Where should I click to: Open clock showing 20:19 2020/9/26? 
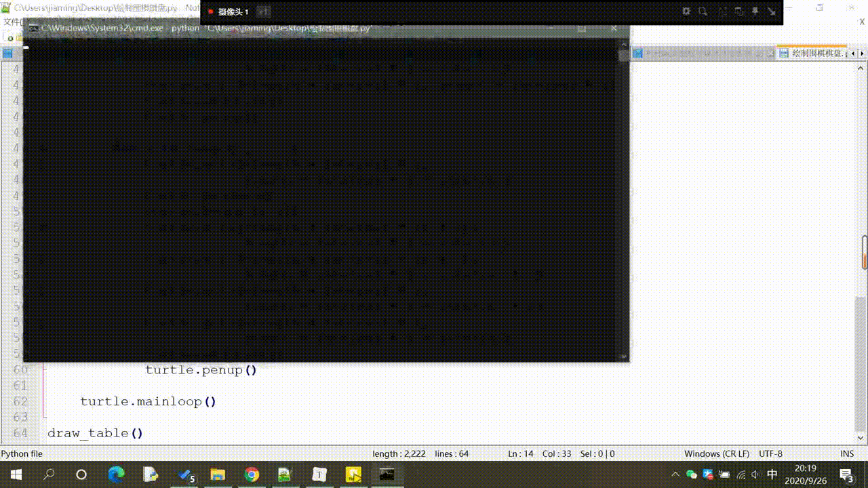click(806, 474)
